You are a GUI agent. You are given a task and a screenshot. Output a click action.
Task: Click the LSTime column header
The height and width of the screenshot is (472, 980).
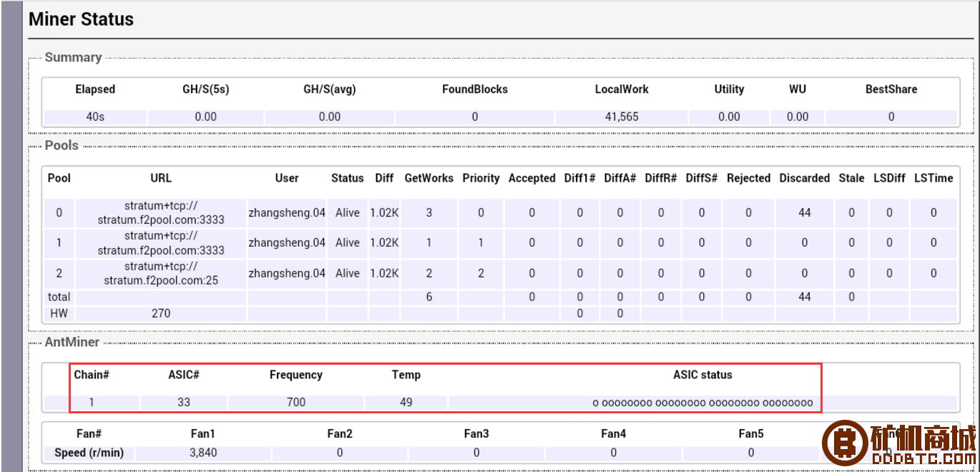(934, 178)
